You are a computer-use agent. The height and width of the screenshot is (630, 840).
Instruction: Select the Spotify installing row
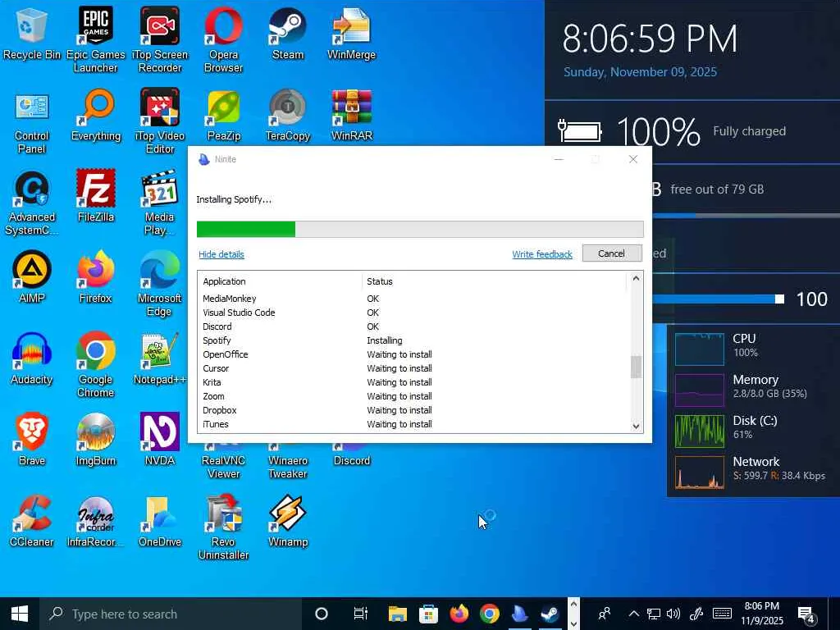413,340
